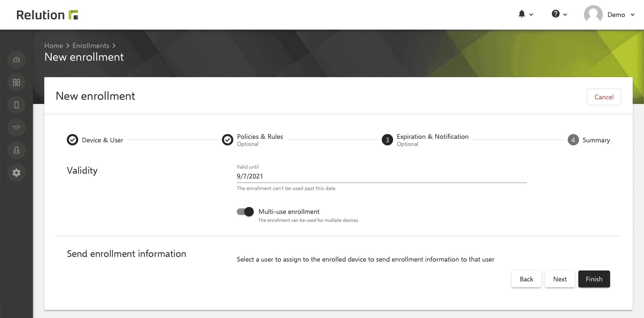The width and height of the screenshot is (644, 318).
Task: Select the dashboard grid icon in sidebar
Action: click(16, 83)
